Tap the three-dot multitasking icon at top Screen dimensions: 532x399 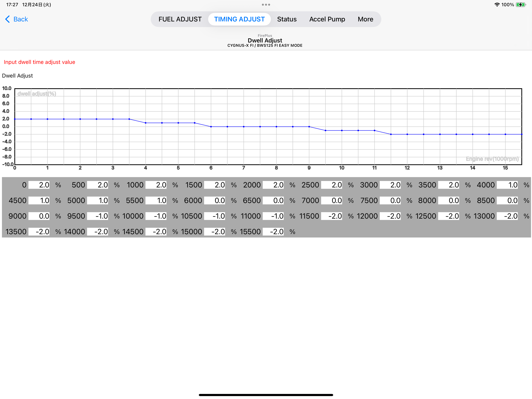tap(266, 4)
